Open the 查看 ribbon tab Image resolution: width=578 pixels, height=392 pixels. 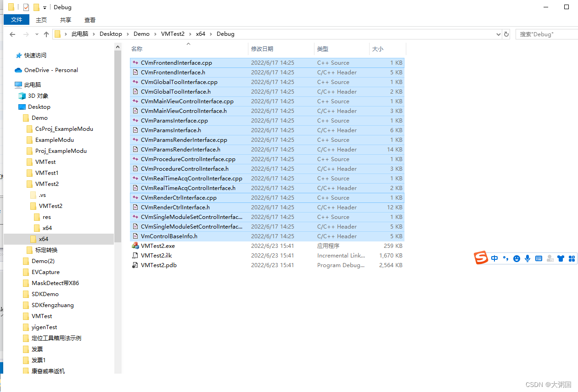90,20
